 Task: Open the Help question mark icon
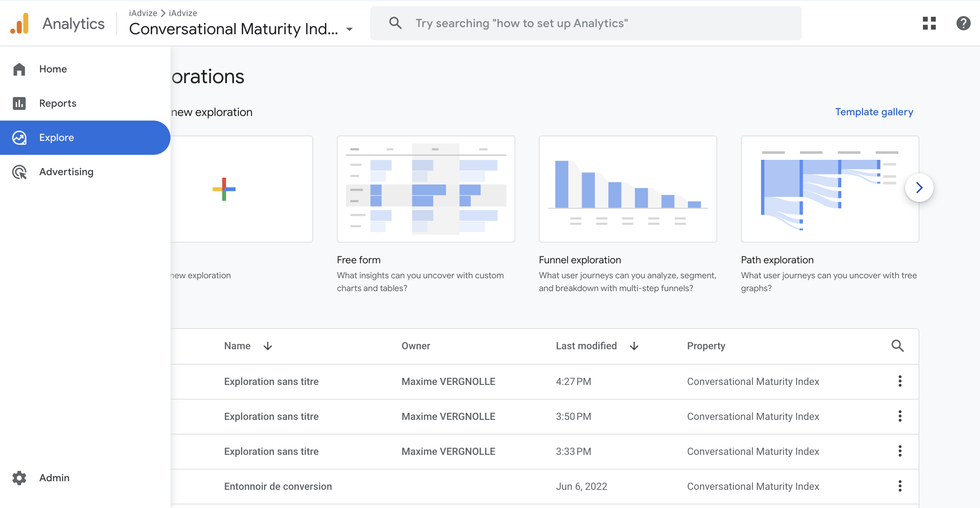(963, 23)
